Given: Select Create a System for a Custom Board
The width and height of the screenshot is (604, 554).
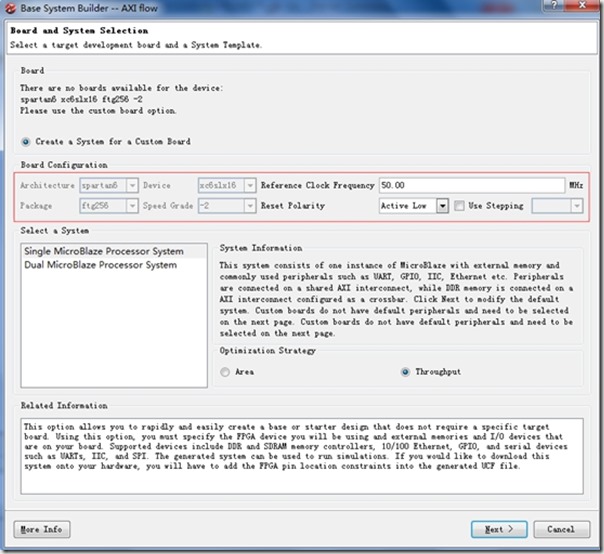Looking at the screenshot, I should tap(26, 142).
